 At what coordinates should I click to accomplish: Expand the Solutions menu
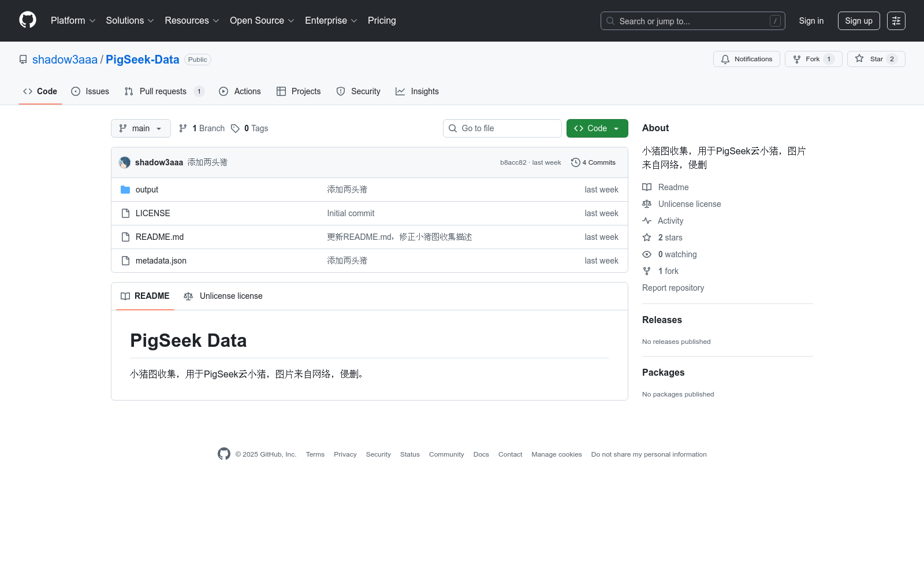130,20
